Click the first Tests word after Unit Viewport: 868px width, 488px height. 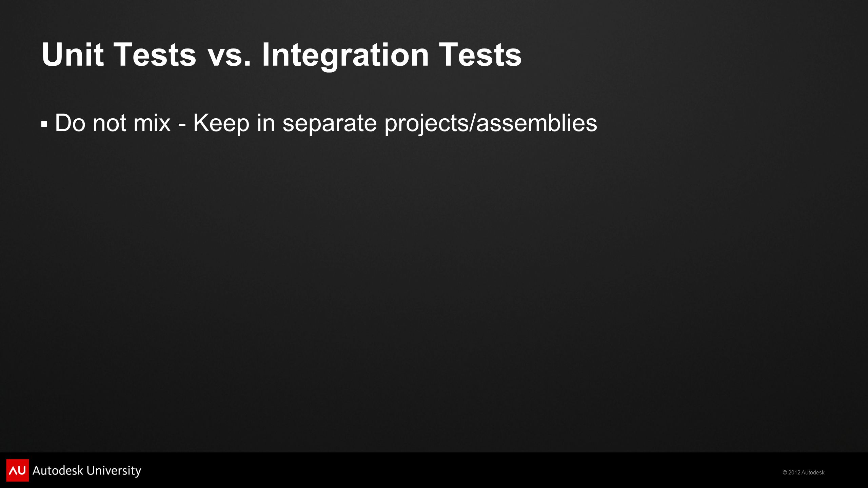coord(155,54)
